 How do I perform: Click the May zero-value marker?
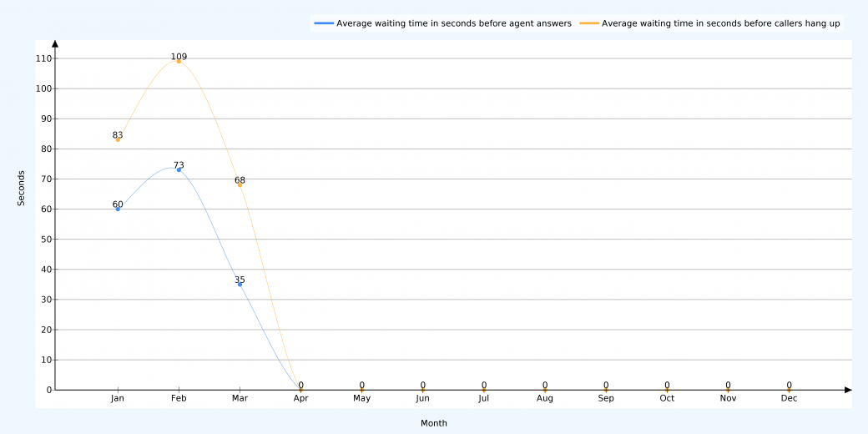pos(361,389)
